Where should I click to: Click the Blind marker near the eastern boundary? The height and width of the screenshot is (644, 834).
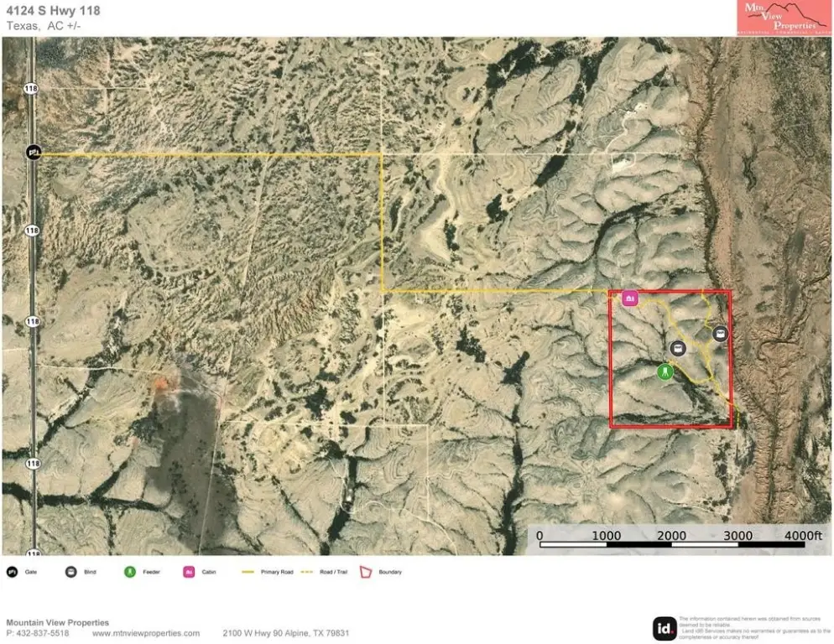tap(720, 334)
